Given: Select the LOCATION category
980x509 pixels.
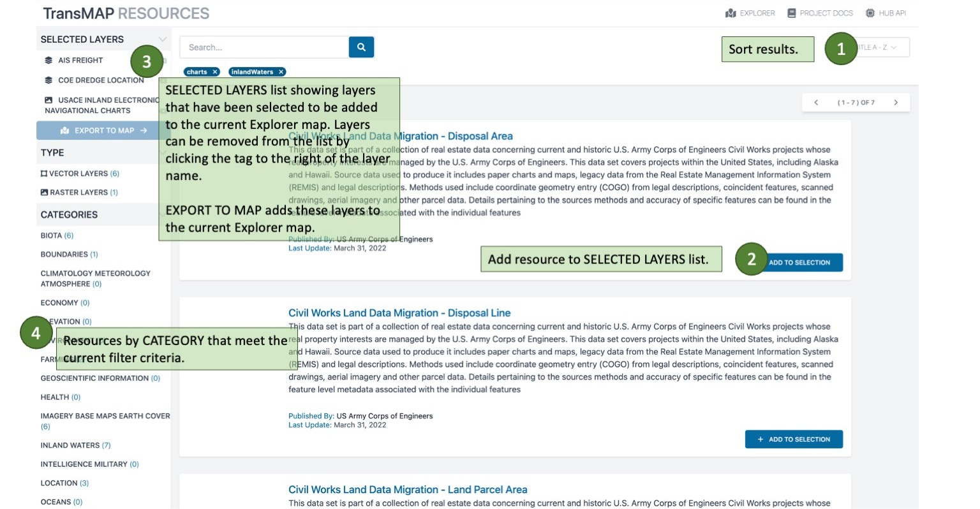Looking at the screenshot, I should coord(64,483).
